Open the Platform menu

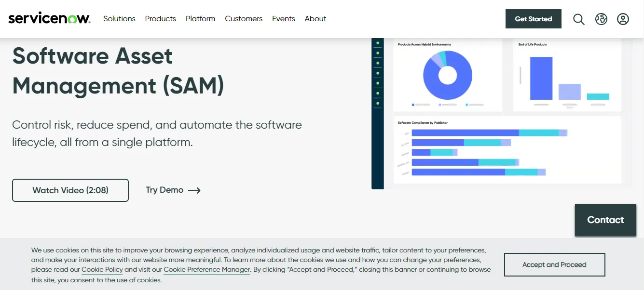pyautogui.click(x=201, y=19)
